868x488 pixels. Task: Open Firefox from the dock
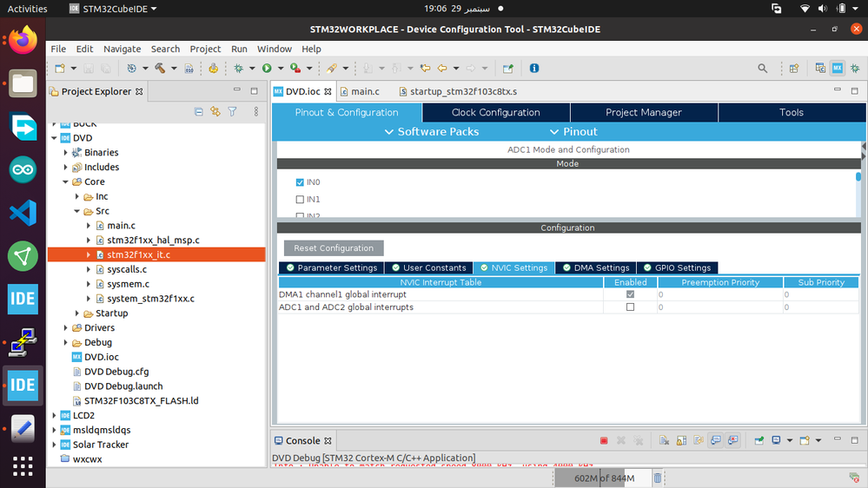coord(23,40)
